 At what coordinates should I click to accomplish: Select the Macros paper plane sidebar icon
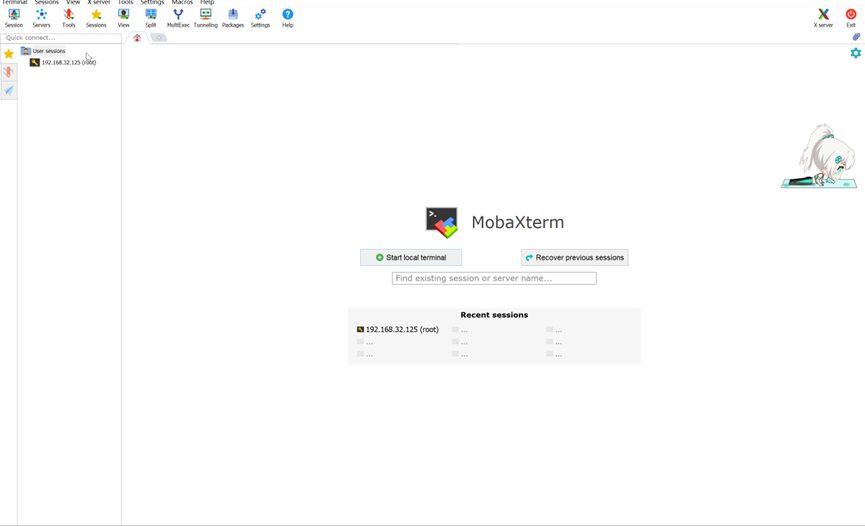[x=9, y=91]
